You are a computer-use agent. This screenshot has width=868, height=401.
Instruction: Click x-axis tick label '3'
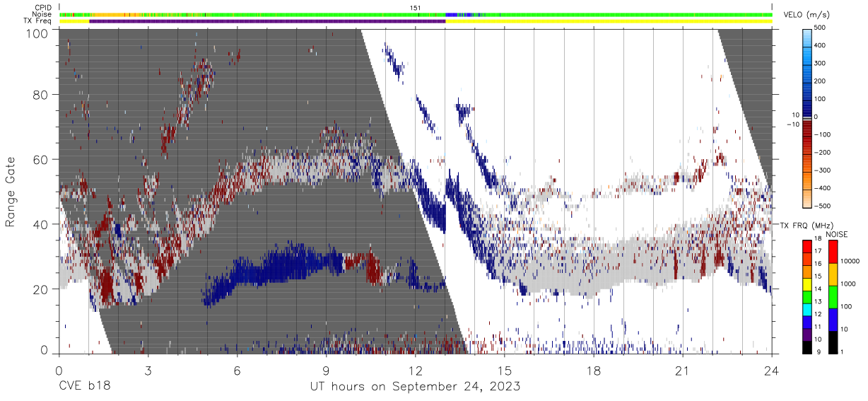tap(148, 370)
